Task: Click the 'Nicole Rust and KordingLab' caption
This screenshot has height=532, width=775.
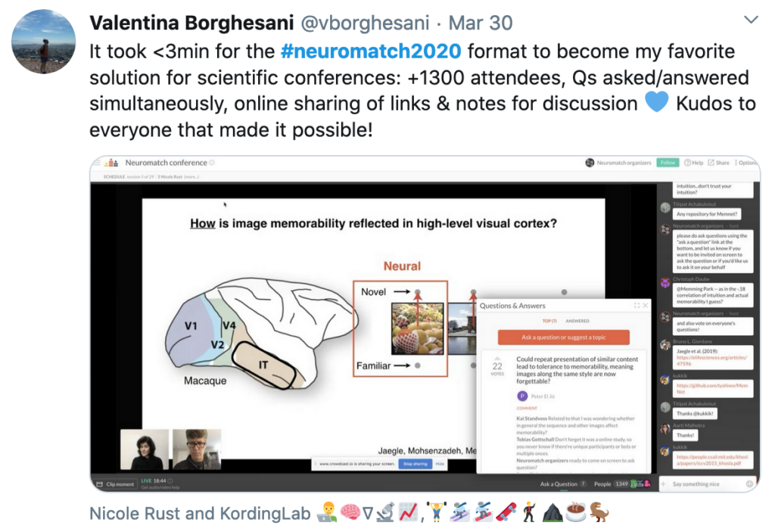Action: pos(200,514)
